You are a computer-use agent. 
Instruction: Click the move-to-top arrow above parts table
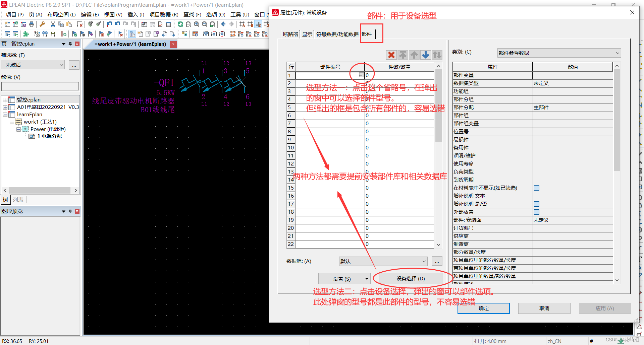coord(402,55)
